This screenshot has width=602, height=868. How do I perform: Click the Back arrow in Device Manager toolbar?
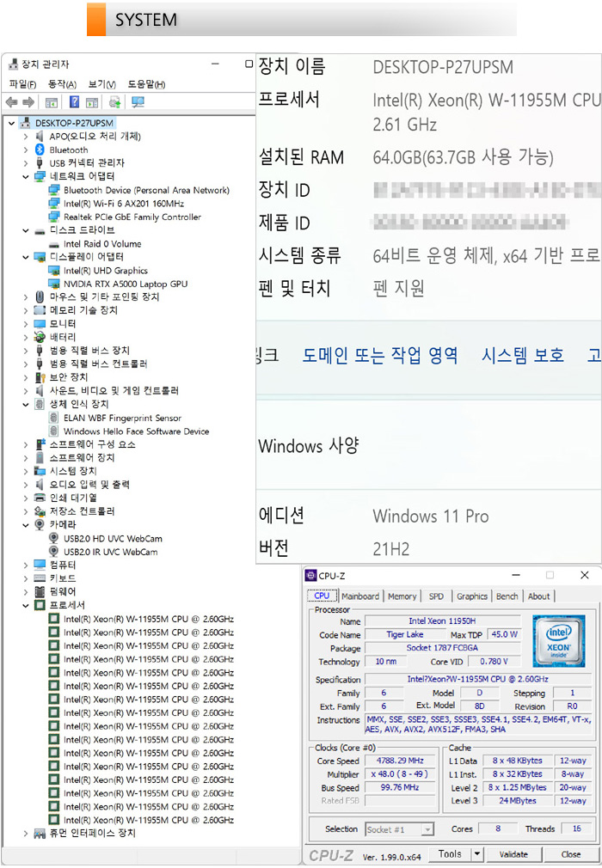[x=12, y=102]
